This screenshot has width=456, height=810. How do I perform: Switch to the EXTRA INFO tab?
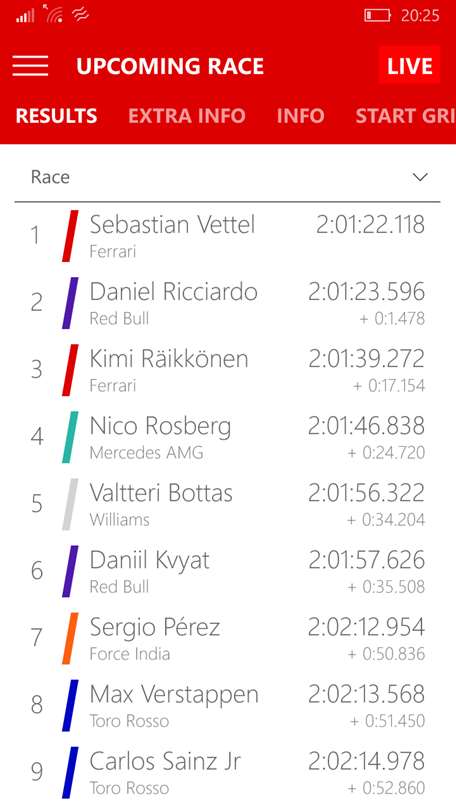(186, 116)
